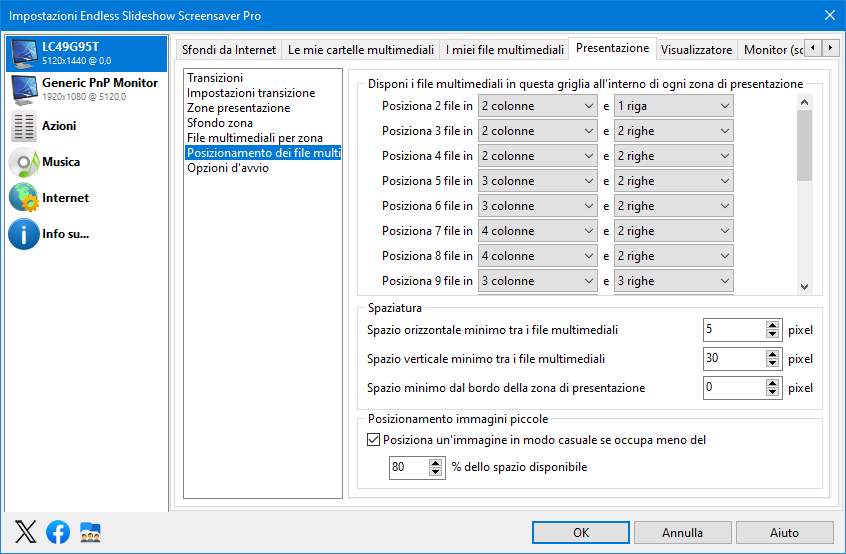Decrease the 80 percent value spinner
This screenshot has width=846, height=554.
[435, 471]
